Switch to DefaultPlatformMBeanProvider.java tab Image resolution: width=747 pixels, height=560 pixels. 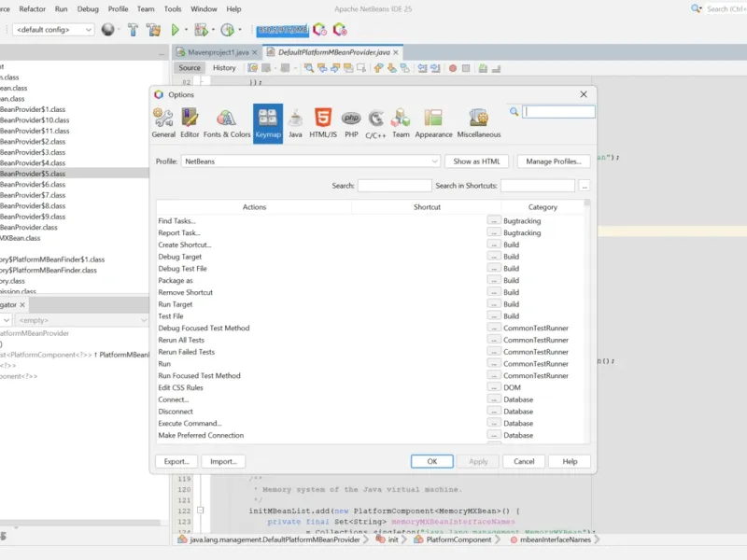tap(333, 52)
